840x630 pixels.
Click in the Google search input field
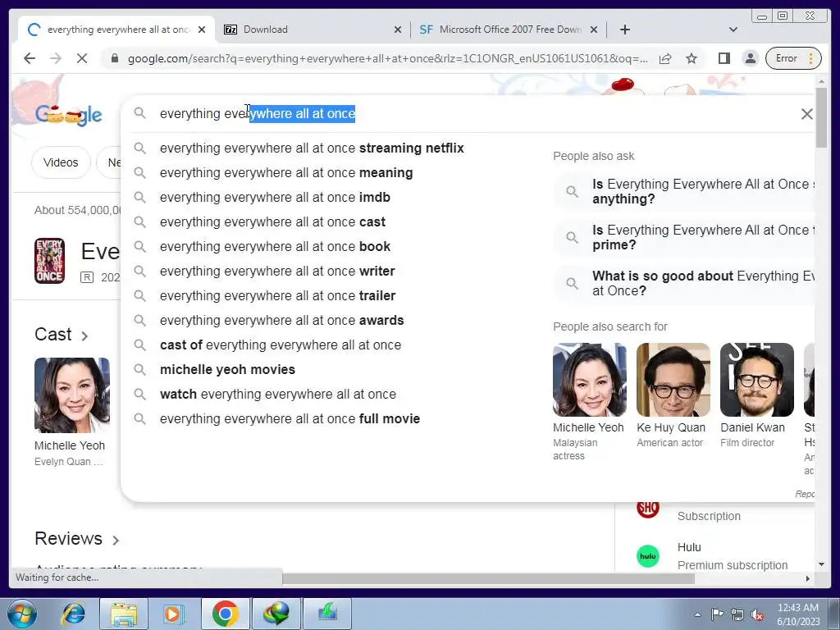[x=472, y=113]
